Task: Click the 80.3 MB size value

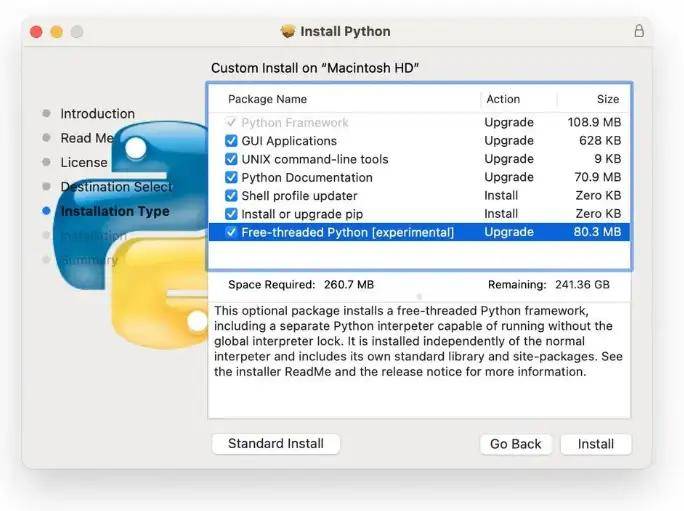Action: pyautogui.click(x=597, y=232)
